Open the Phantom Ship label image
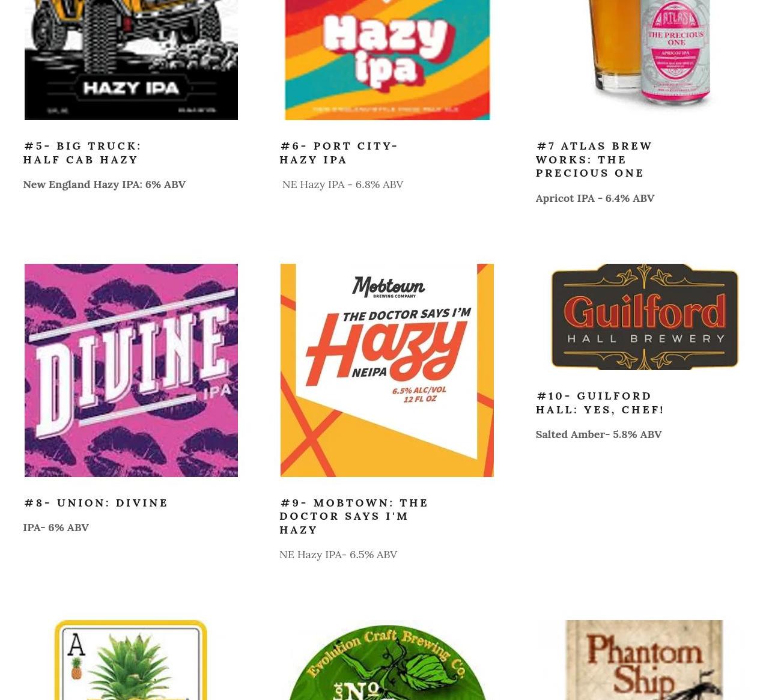The height and width of the screenshot is (700, 763). click(x=645, y=660)
